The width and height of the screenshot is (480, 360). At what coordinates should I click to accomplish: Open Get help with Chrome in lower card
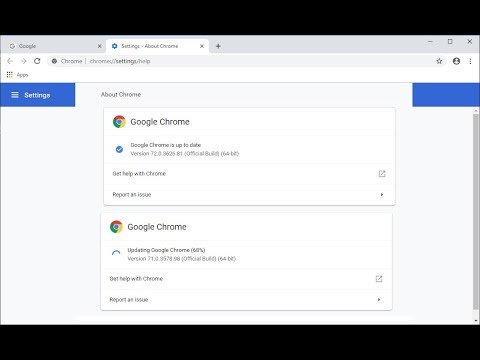[x=246, y=279]
